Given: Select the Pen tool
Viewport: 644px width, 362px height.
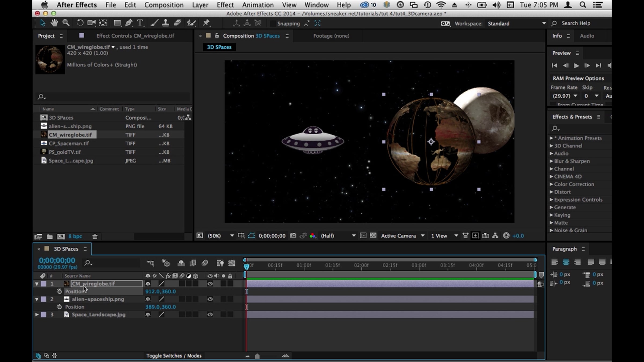Looking at the screenshot, I should coord(129,23).
